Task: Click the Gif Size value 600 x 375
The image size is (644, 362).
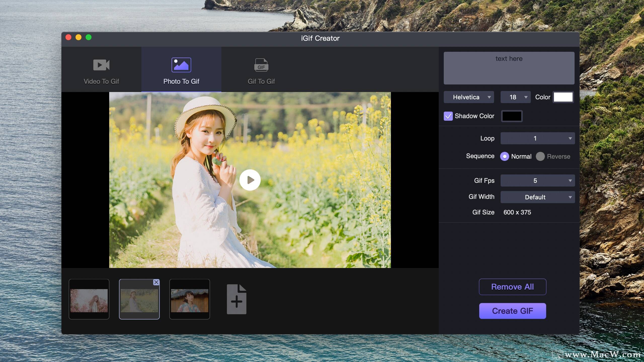Action: point(517,212)
